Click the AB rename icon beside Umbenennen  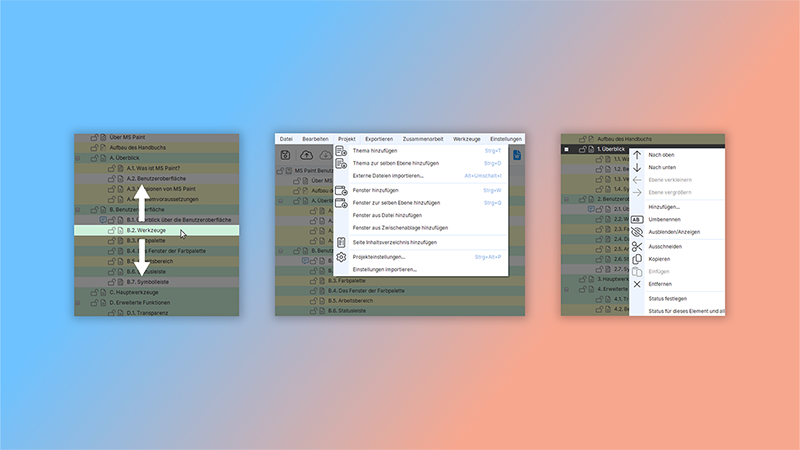pos(637,219)
